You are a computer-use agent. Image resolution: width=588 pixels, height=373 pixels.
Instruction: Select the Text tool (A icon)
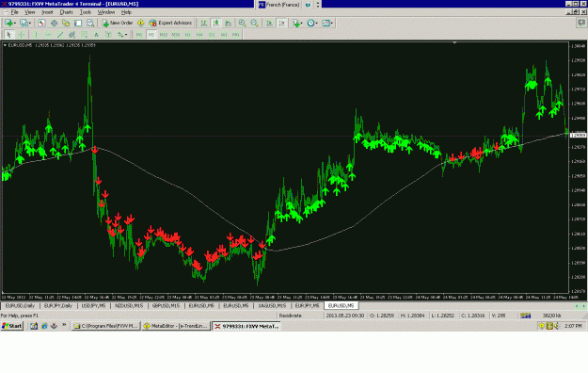coord(96,35)
